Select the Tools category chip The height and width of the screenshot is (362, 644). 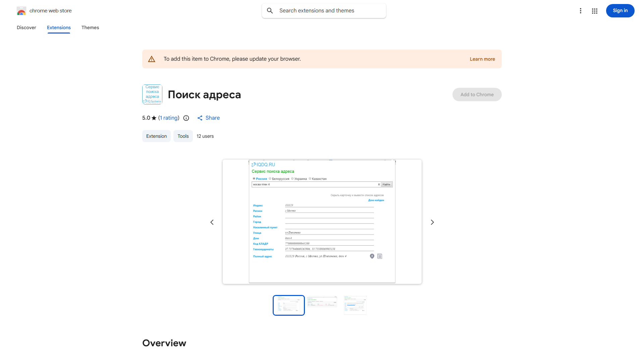point(183,136)
